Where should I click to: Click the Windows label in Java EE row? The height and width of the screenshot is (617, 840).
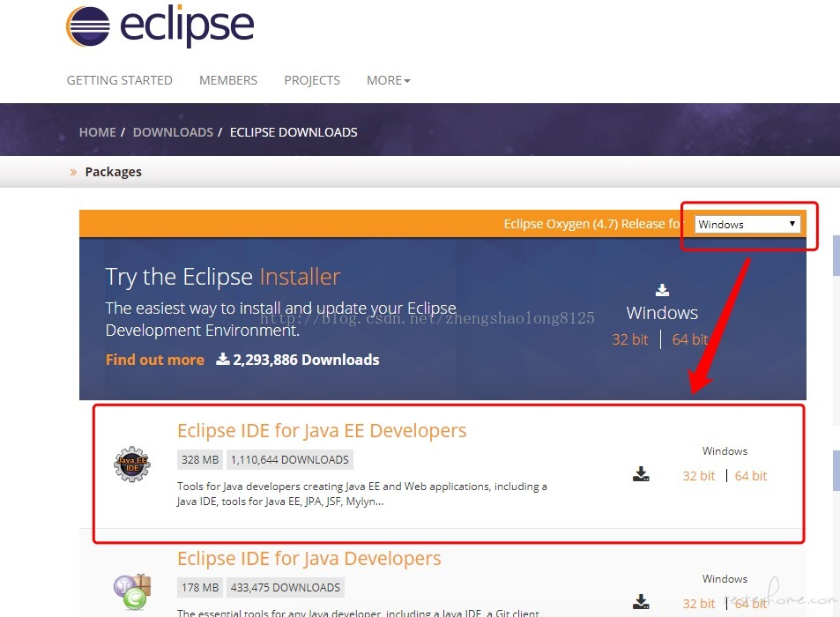pyautogui.click(x=725, y=451)
